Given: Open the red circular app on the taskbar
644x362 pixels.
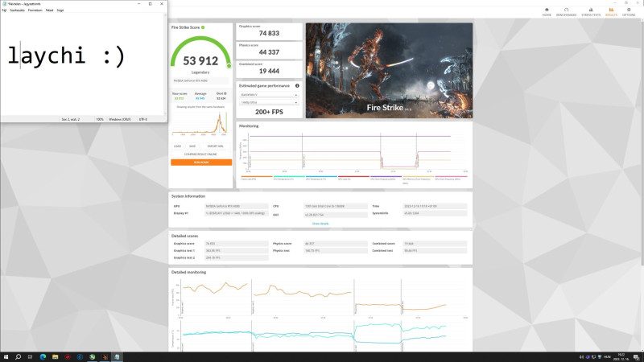Looking at the screenshot, I should click(68, 357).
